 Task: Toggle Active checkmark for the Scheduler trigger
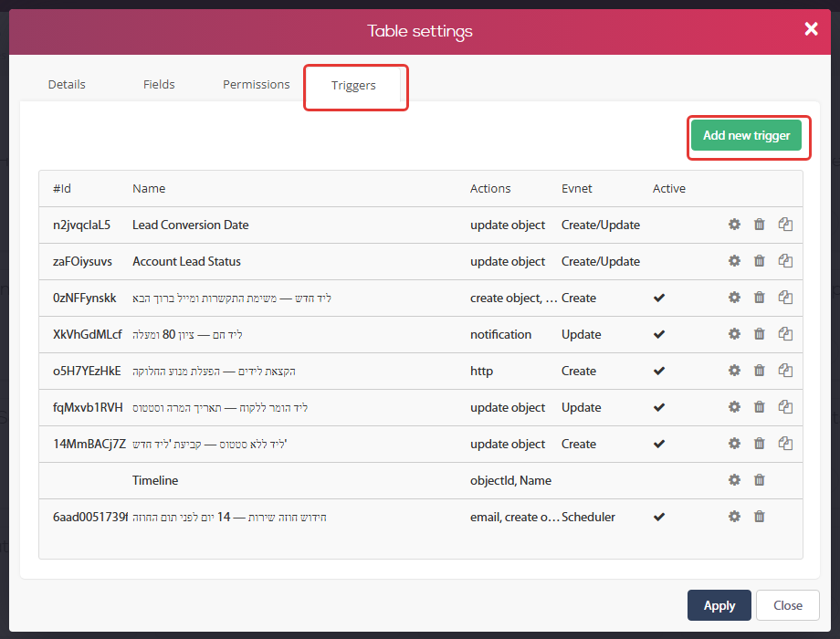(x=659, y=517)
